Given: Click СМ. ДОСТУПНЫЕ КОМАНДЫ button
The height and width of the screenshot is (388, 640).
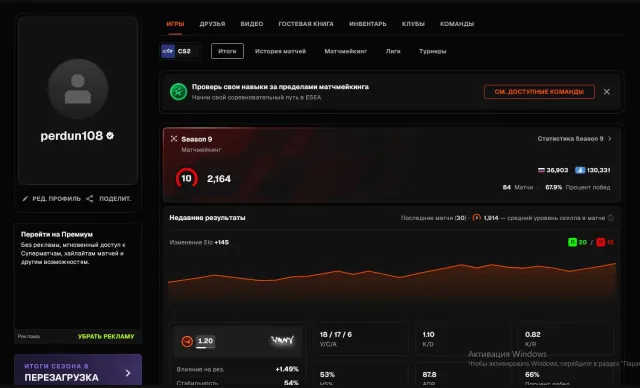Looking at the screenshot, I should pyautogui.click(x=539, y=92).
